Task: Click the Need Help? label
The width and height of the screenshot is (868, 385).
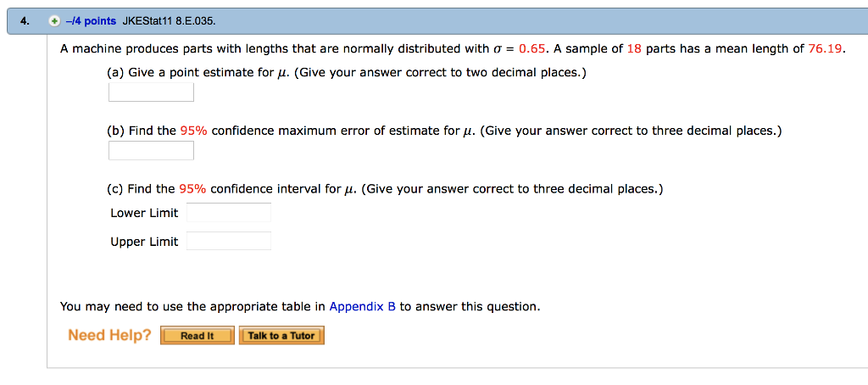Action: (x=109, y=335)
